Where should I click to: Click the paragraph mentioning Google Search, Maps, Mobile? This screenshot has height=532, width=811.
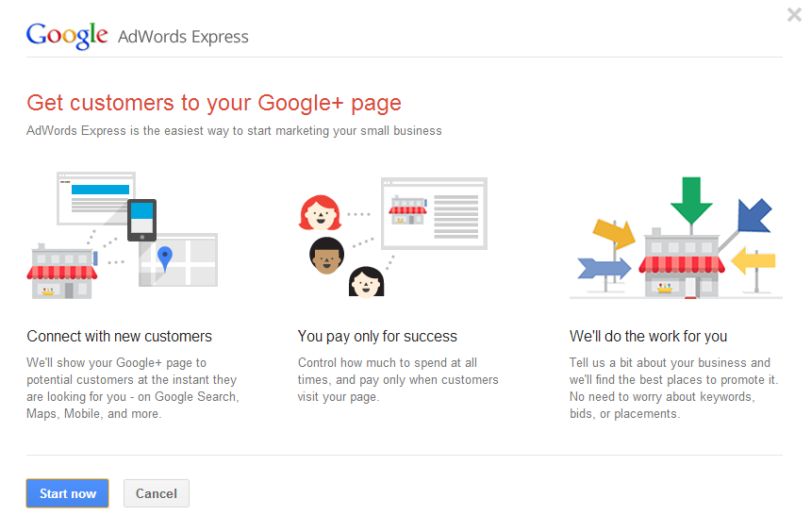[x=133, y=388]
